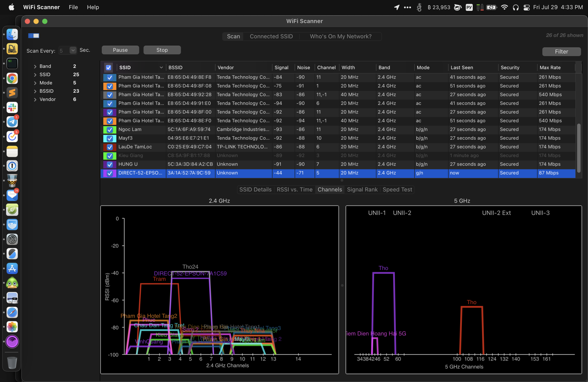Stop the WiFi scan
588x382 pixels.
[162, 50]
